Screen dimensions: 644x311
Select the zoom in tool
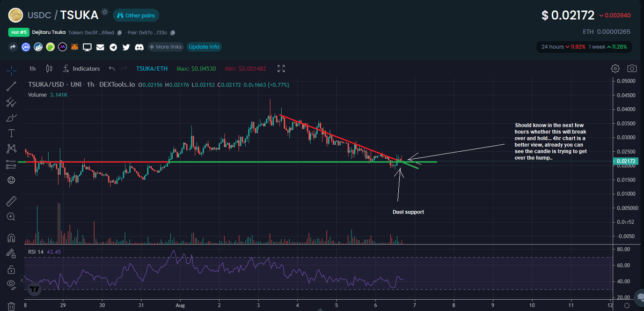pos(11,217)
